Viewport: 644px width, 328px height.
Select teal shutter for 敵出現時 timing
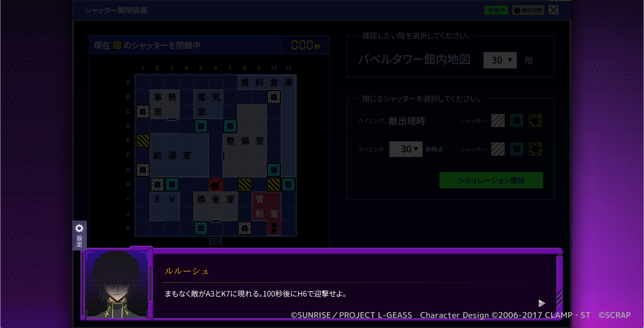tap(516, 121)
